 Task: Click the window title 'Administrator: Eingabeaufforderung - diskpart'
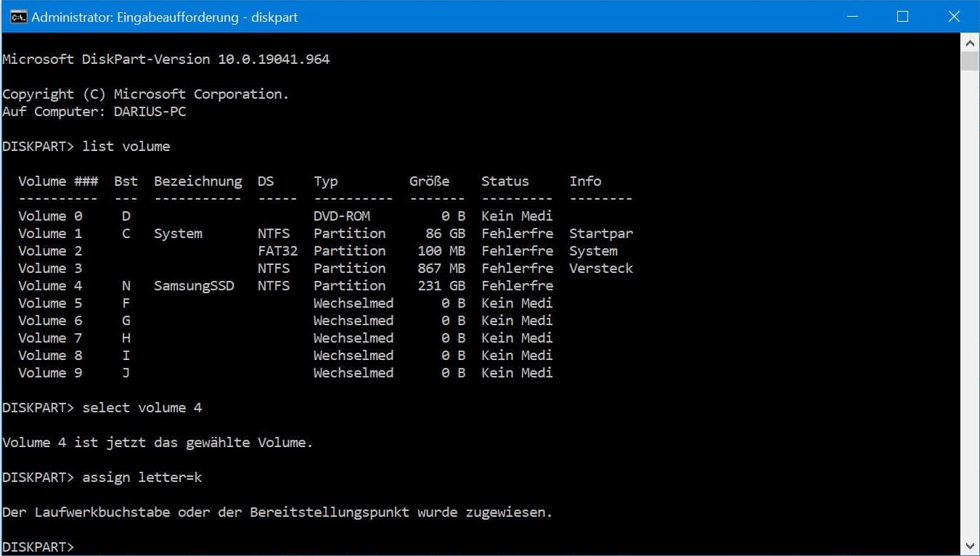(164, 17)
